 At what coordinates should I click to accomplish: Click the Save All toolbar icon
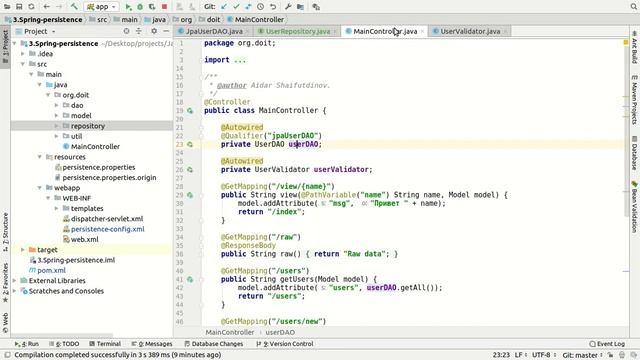tap(19, 7)
